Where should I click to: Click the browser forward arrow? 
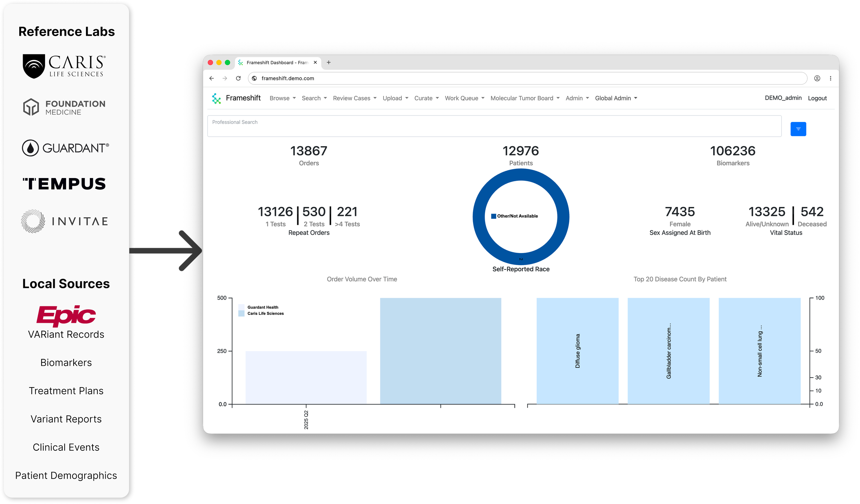pyautogui.click(x=225, y=78)
